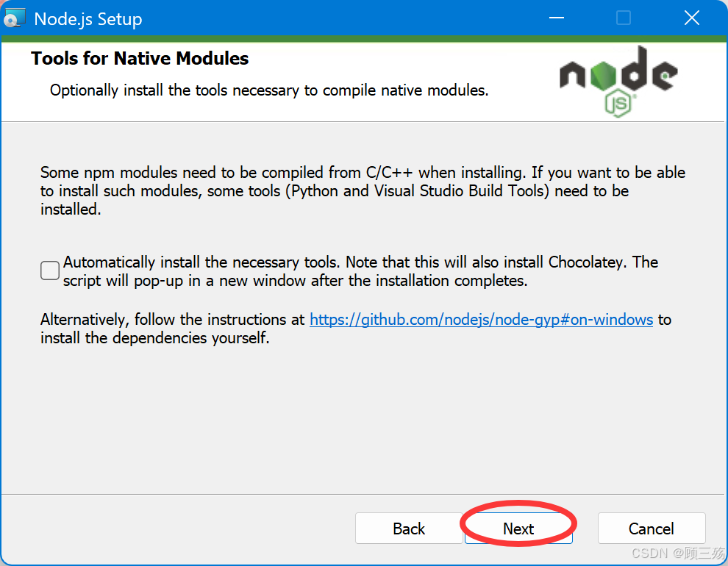
Task: Click the 'Node.js Setup' title bar text
Action: coord(88,19)
